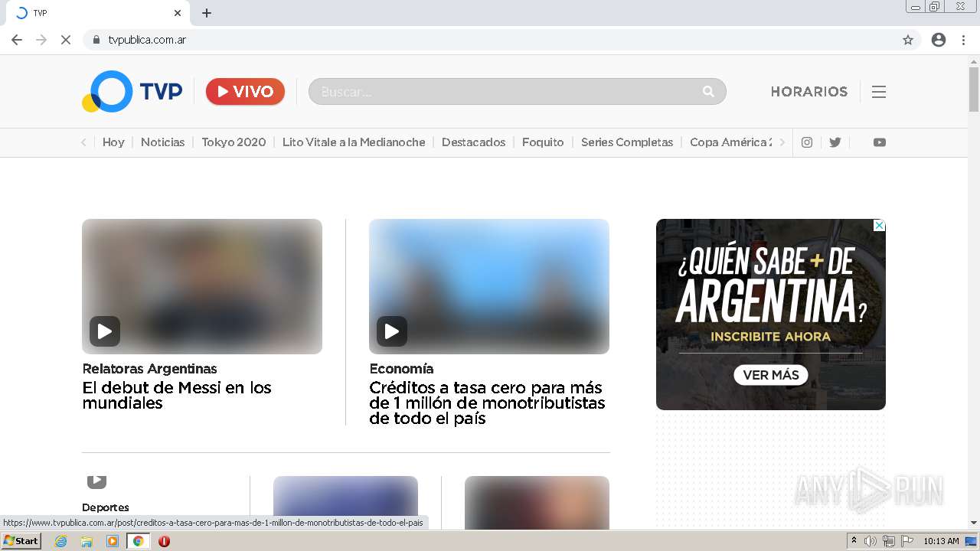Click the TVP logo
The image size is (980, 551).
click(x=132, y=92)
